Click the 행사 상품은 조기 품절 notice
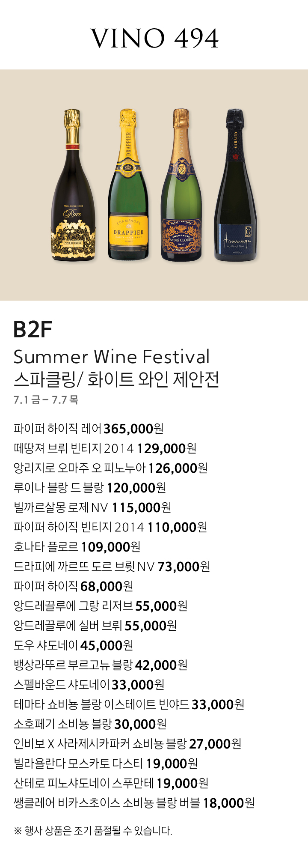308x868 pixels. pyautogui.click(x=93, y=831)
